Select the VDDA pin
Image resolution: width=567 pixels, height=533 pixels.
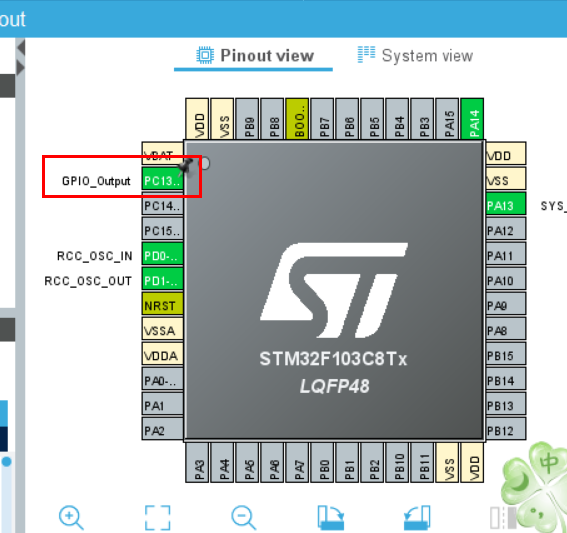162,355
